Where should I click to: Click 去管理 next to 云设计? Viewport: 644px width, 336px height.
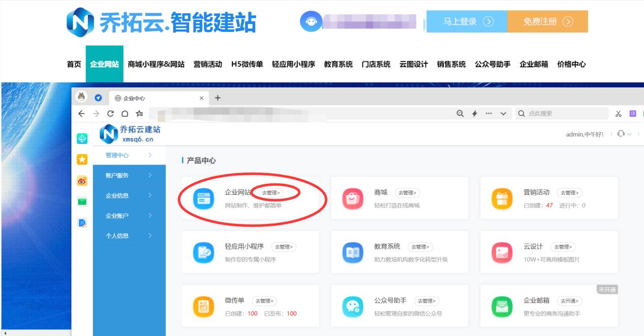[563, 247]
